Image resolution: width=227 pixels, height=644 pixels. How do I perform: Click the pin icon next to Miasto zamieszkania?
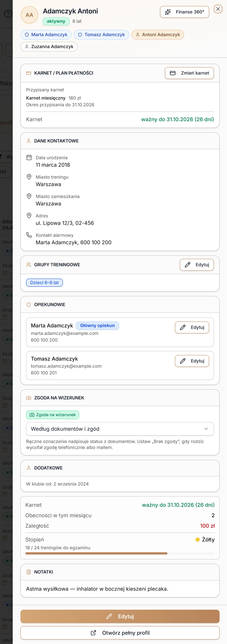pyautogui.click(x=29, y=196)
